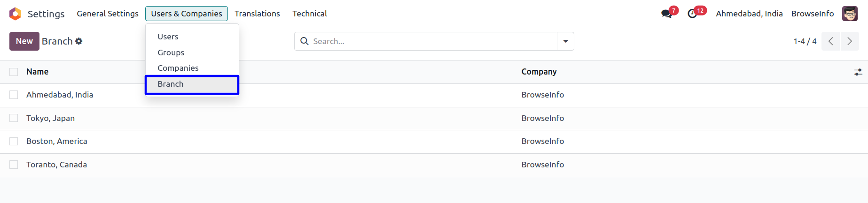
Task: Open the activities clock icon
Action: [692, 14]
